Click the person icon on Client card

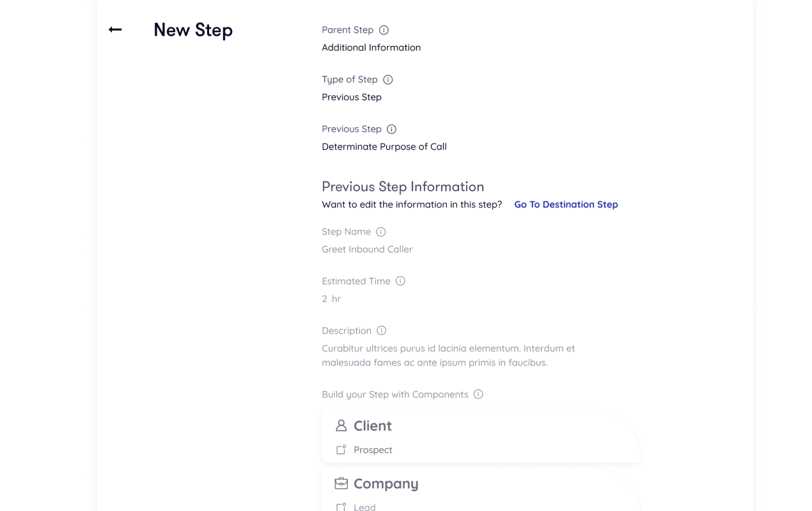pyautogui.click(x=341, y=425)
